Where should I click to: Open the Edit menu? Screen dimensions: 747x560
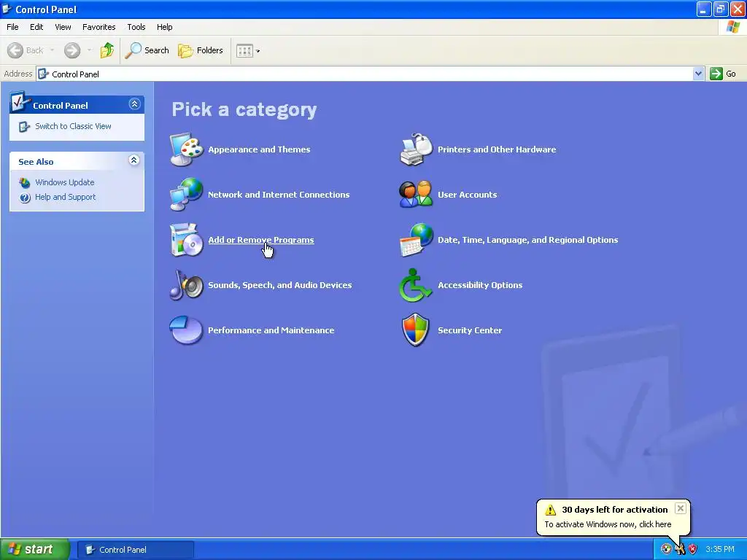[x=36, y=27]
